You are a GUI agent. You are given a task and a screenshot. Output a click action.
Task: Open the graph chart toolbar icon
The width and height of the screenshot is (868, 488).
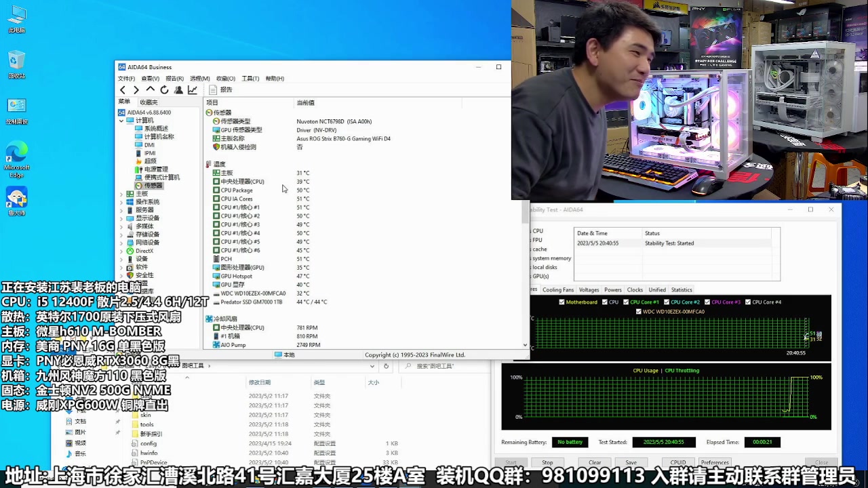[193, 89]
